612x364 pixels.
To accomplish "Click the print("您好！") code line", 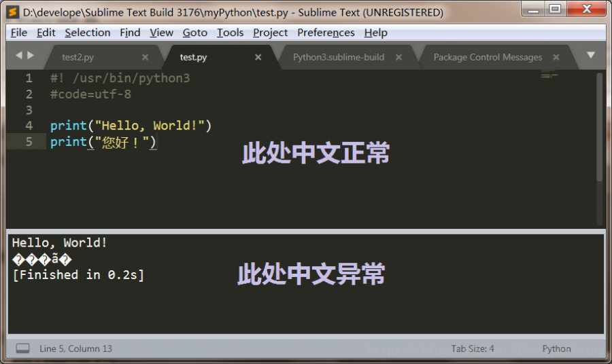I will click(103, 142).
